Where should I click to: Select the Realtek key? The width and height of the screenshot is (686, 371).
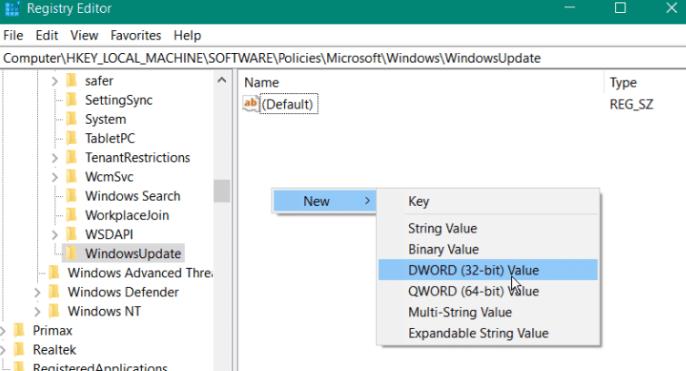(54, 350)
